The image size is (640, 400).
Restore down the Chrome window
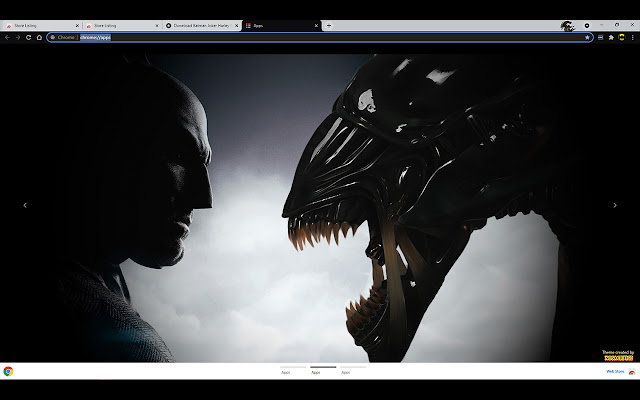click(x=617, y=25)
